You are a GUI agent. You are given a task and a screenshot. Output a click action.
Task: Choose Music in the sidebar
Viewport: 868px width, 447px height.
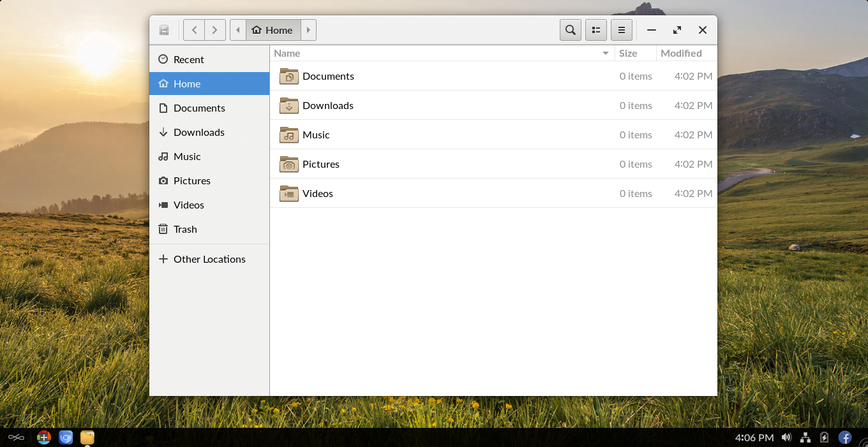tap(209, 156)
